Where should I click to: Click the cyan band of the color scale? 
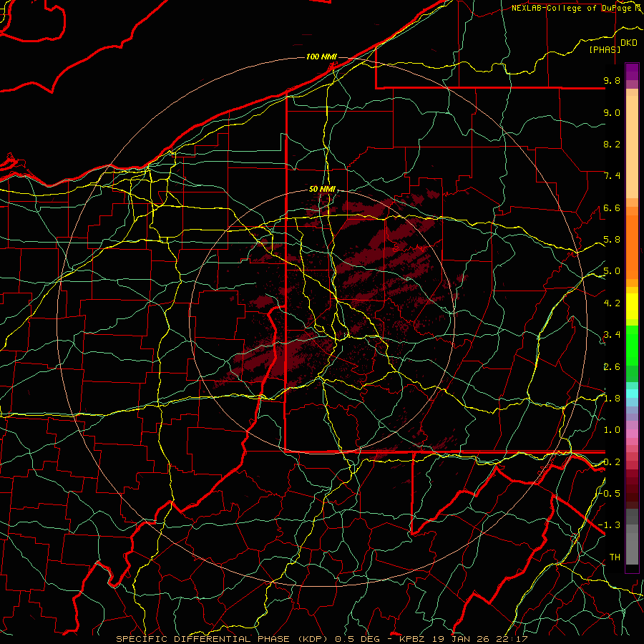pyautogui.click(x=632, y=394)
